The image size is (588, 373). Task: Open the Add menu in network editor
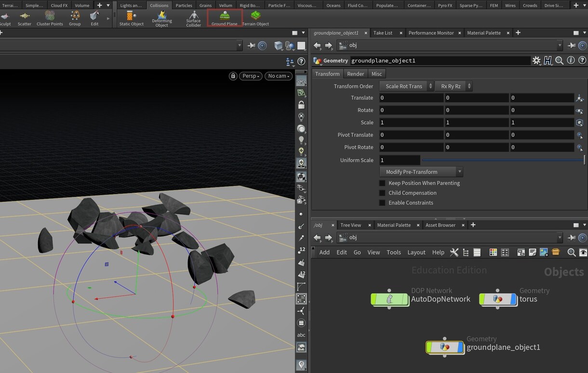324,252
